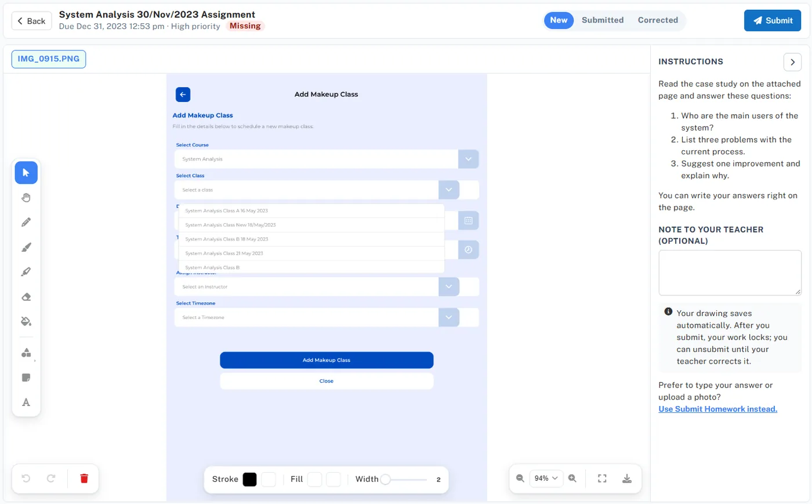The image size is (812, 504).
Task: Switch to the Submitted tab
Action: [x=603, y=20]
